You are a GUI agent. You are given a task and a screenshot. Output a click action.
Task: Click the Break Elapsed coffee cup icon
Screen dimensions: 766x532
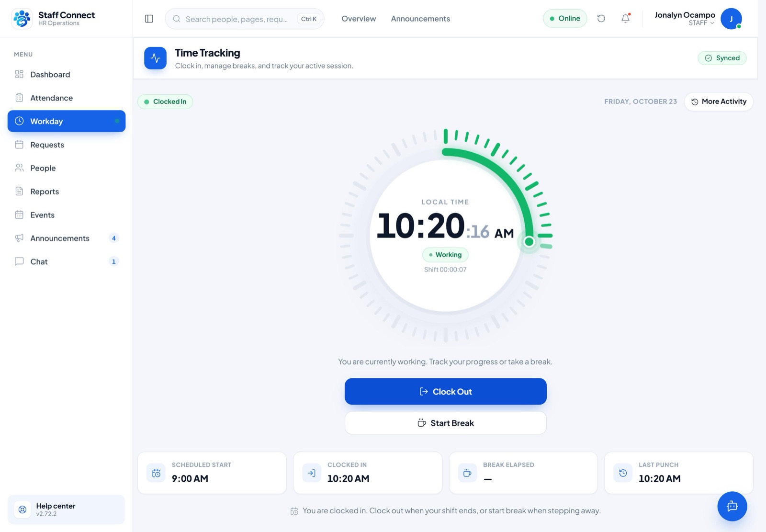pyautogui.click(x=467, y=473)
